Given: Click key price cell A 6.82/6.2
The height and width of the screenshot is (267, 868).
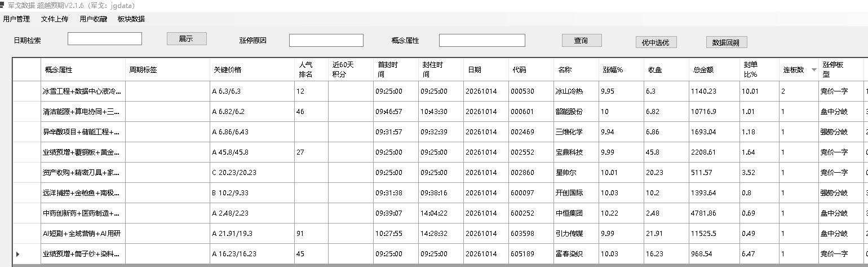Looking at the screenshot, I should [252, 111].
